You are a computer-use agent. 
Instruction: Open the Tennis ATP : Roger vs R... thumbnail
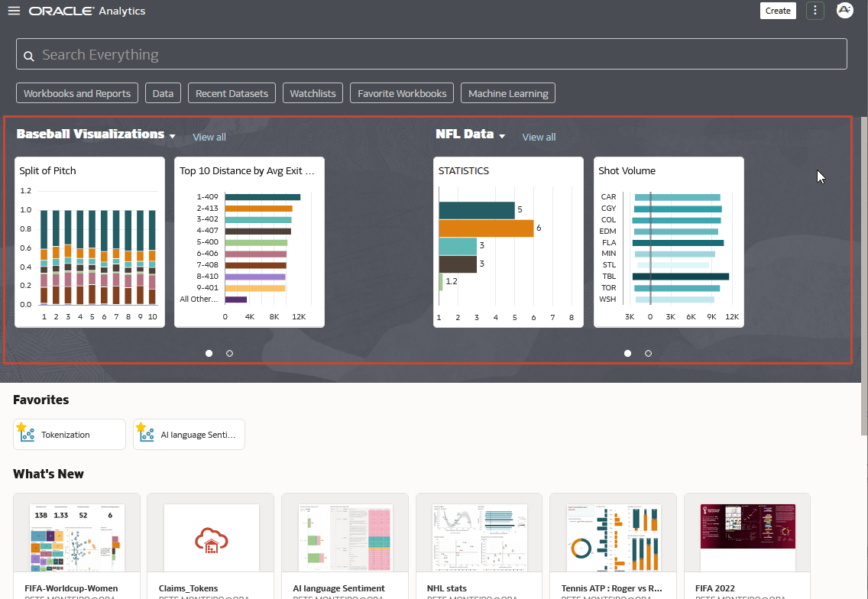(614, 538)
